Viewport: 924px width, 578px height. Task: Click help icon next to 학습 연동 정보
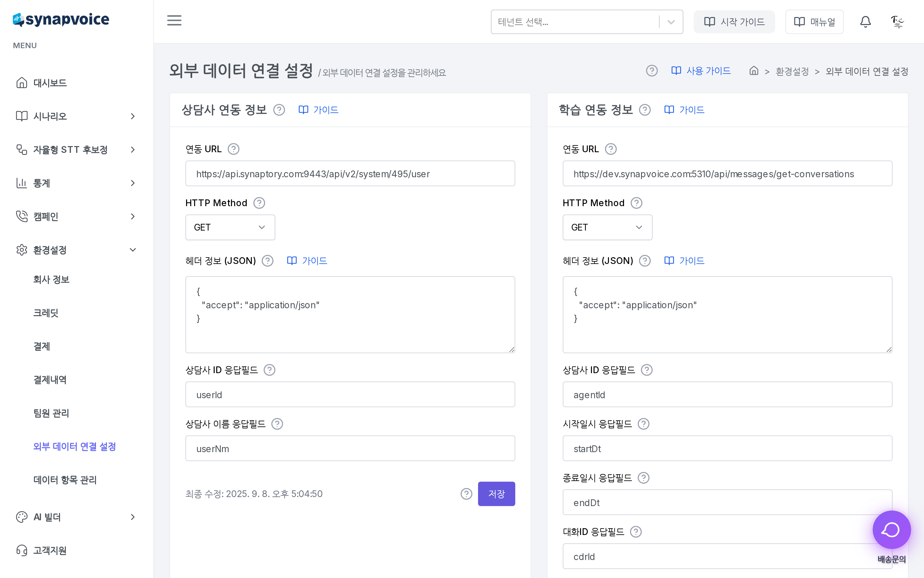(645, 110)
